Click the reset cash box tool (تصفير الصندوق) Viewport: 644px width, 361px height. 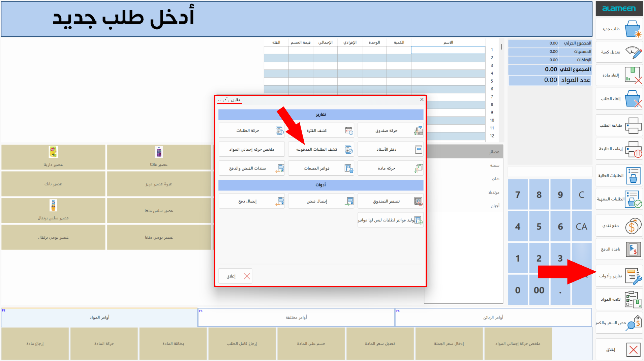tap(390, 201)
